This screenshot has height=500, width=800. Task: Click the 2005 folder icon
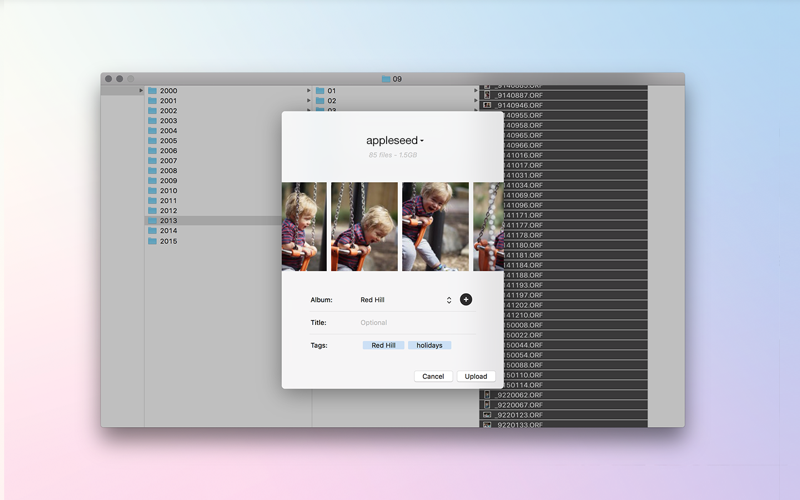(x=152, y=141)
